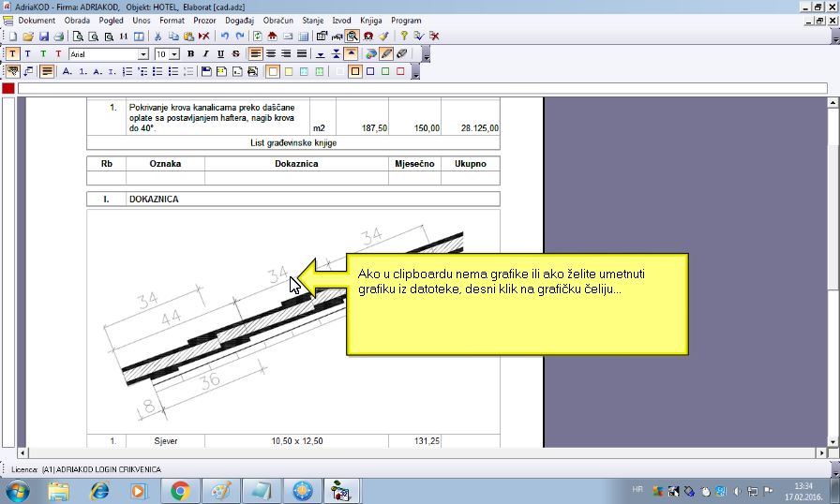
Task: Toggle the green T text style
Action: point(43,54)
